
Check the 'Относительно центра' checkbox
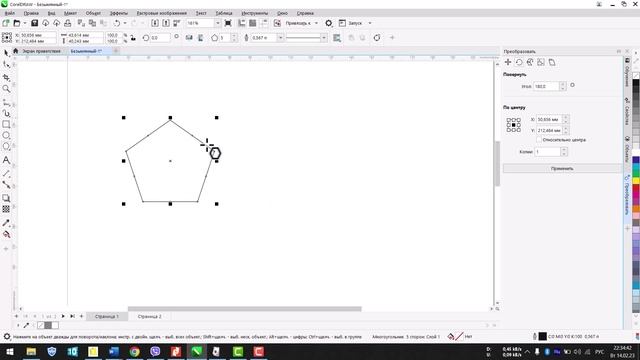pos(539,140)
